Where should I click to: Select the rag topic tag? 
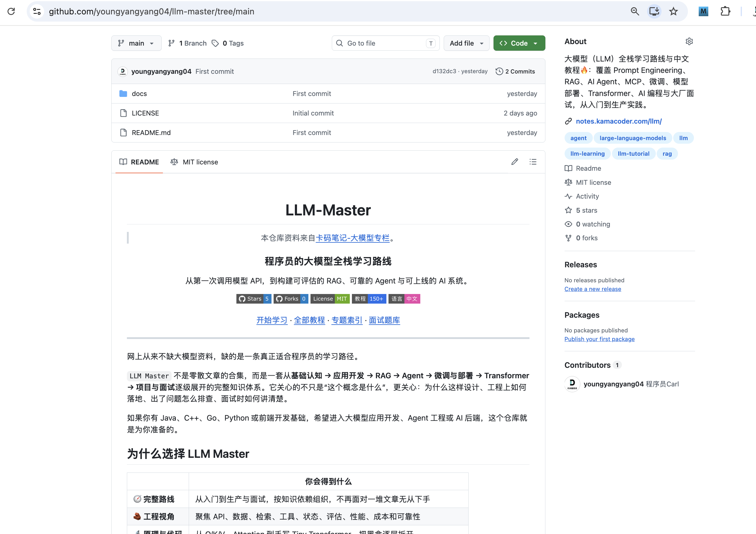[x=667, y=153]
